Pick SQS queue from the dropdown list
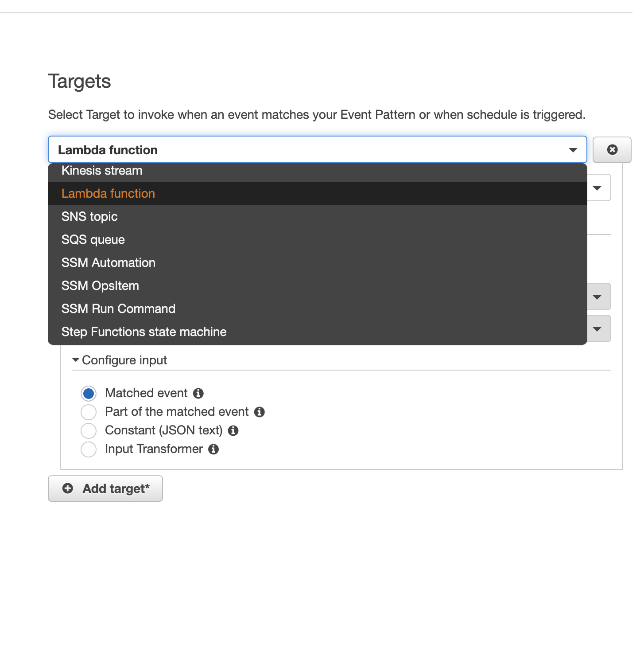 tap(93, 240)
